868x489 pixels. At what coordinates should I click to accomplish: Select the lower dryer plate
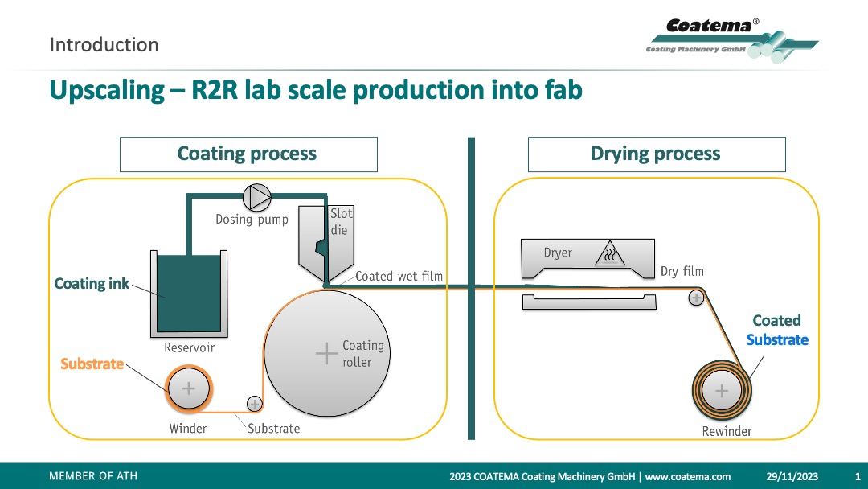590,302
